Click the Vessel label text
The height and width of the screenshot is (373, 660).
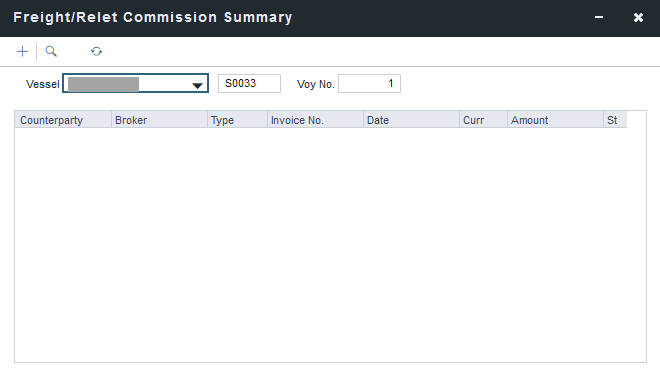coord(43,84)
